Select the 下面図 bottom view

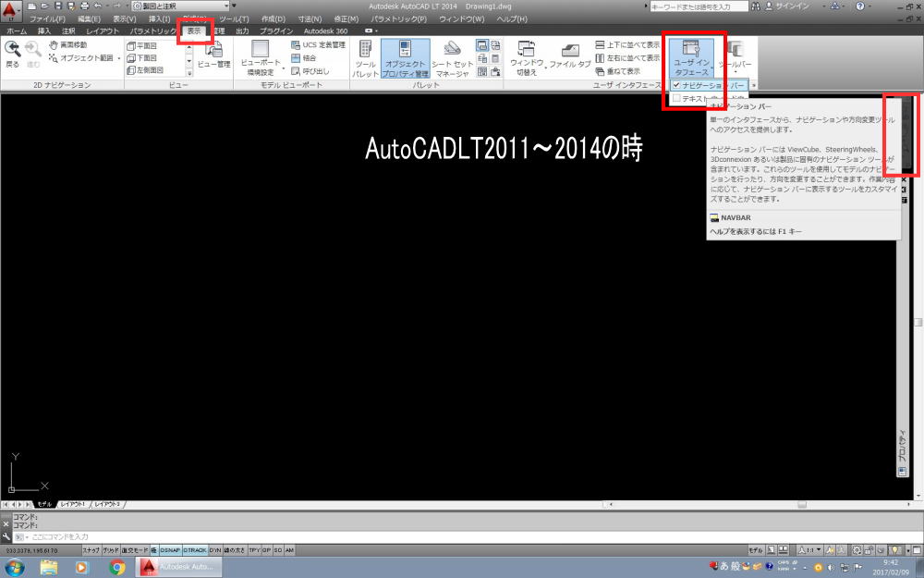(142, 57)
